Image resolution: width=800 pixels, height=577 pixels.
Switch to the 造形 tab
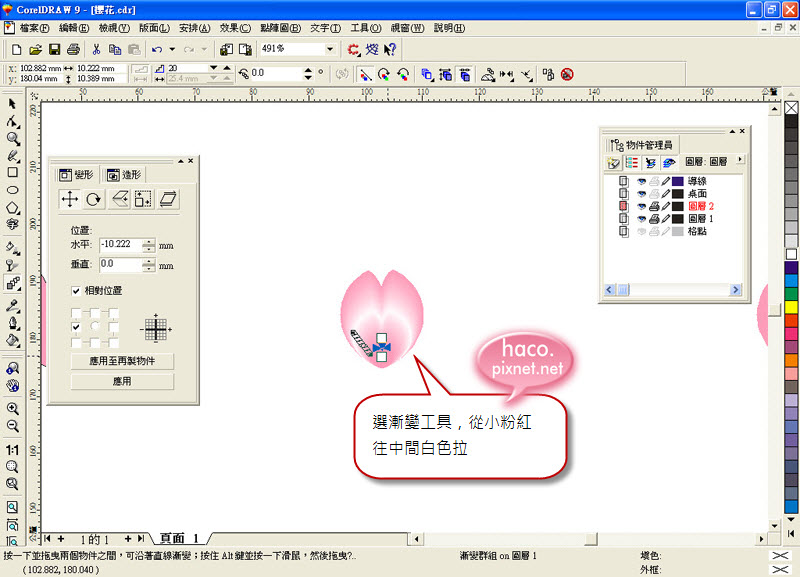tap(124, 175)
